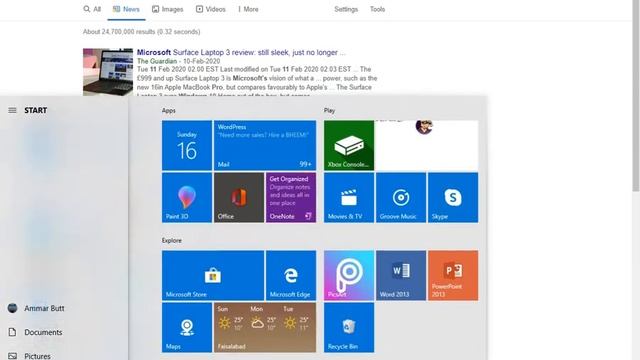Click the Play group header
The height and width of the screenshot is (360, 640).
pos(329,110)
